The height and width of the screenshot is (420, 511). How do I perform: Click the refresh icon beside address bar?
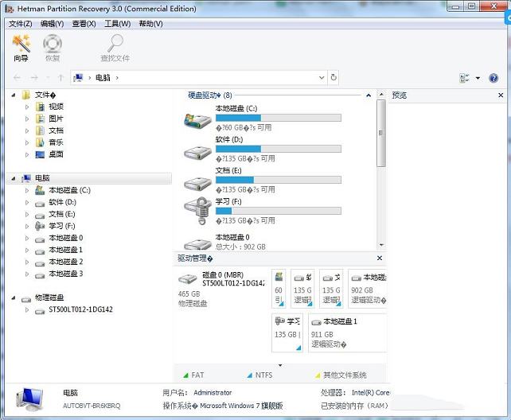334,77
